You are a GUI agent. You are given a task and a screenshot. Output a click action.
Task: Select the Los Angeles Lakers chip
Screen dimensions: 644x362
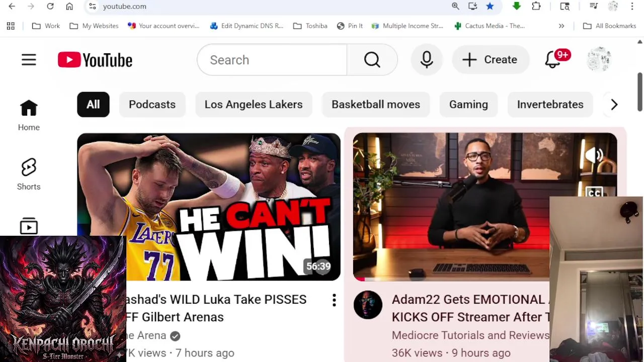point(254,105)
